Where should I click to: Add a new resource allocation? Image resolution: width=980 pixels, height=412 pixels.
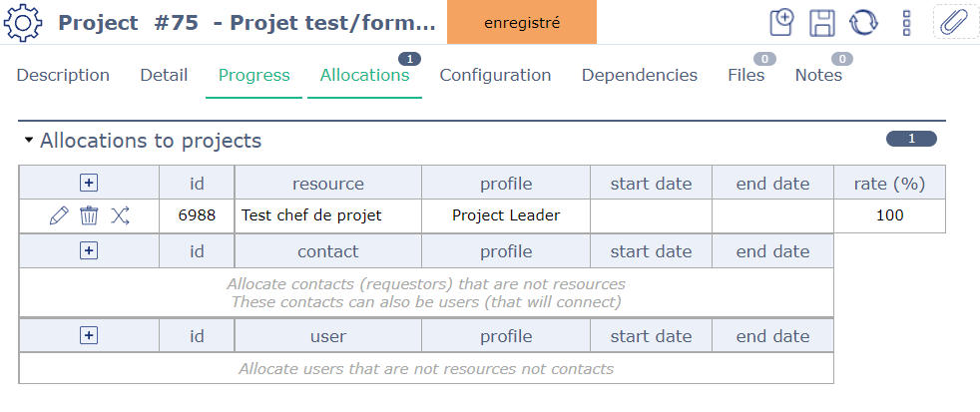coord(89,183)
